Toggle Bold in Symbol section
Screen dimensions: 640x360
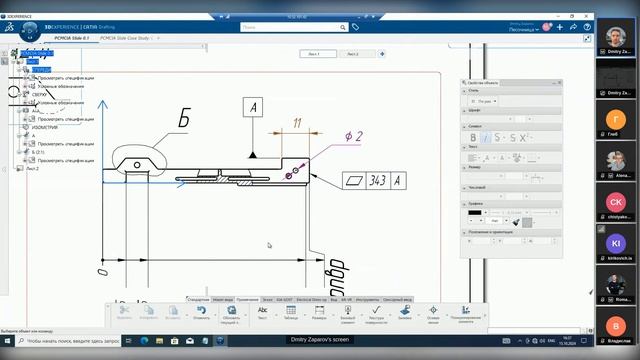click(x=473, y=138)
